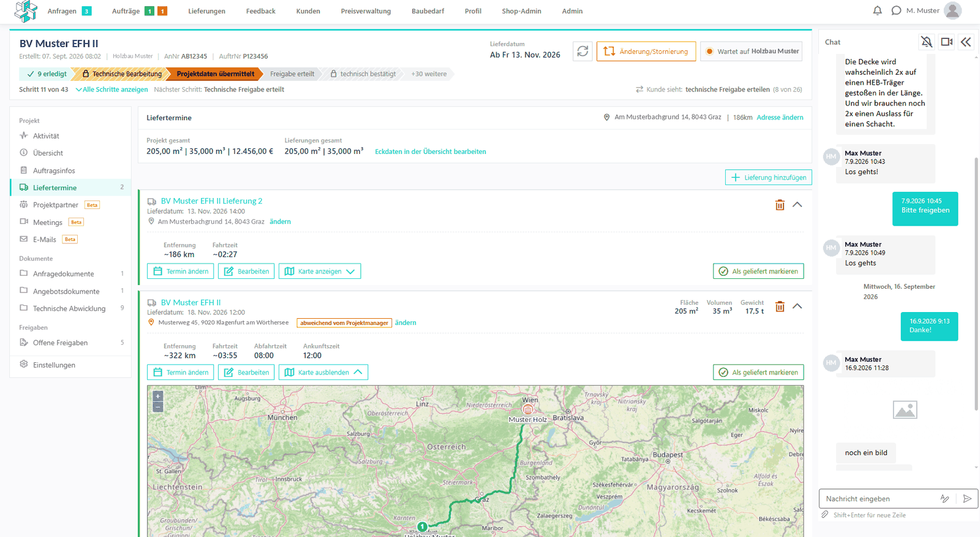Mute chat notifications bell icon

point(927,42)
